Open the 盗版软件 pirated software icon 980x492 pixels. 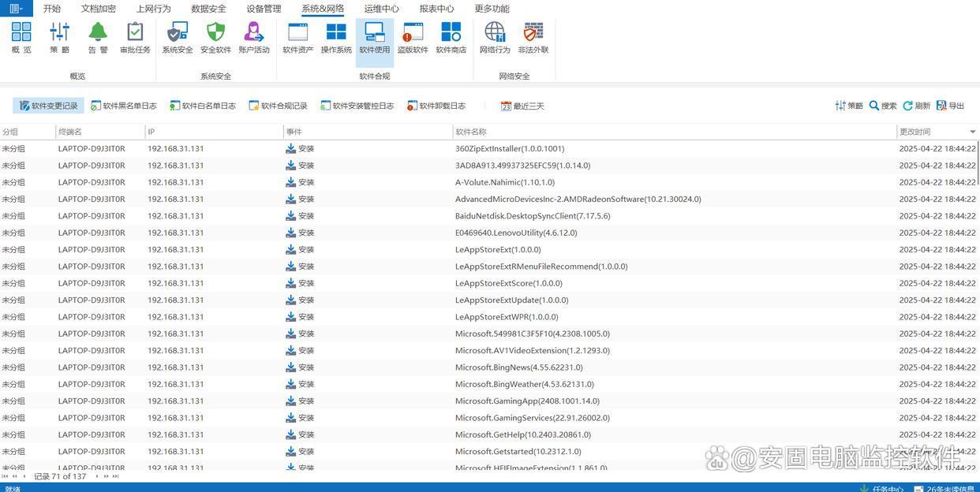pyautogui.click(x=413, y=37)
